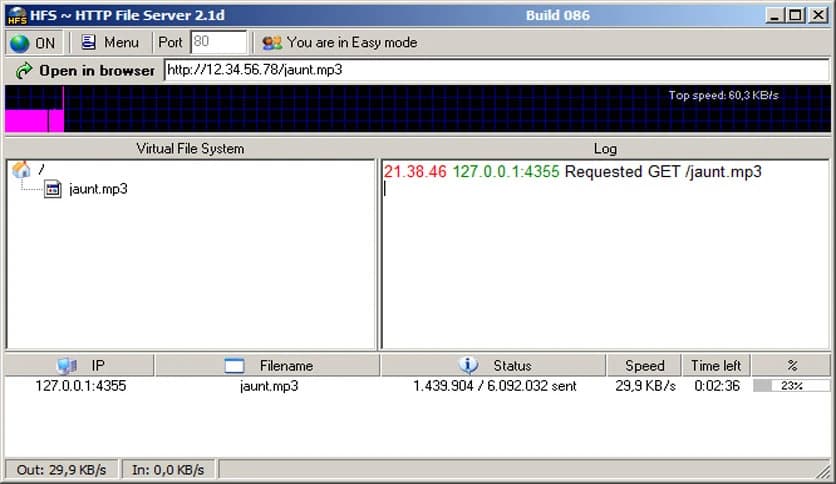Click the users icon beside Easy mode
The width and height of the screenshot is (836, 484).
(x=272, y=43)
